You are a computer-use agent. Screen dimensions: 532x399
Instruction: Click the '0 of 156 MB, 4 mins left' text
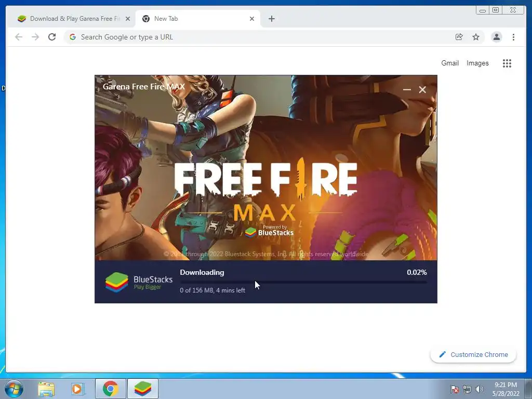pyautogui.click(x=212, y=290)
